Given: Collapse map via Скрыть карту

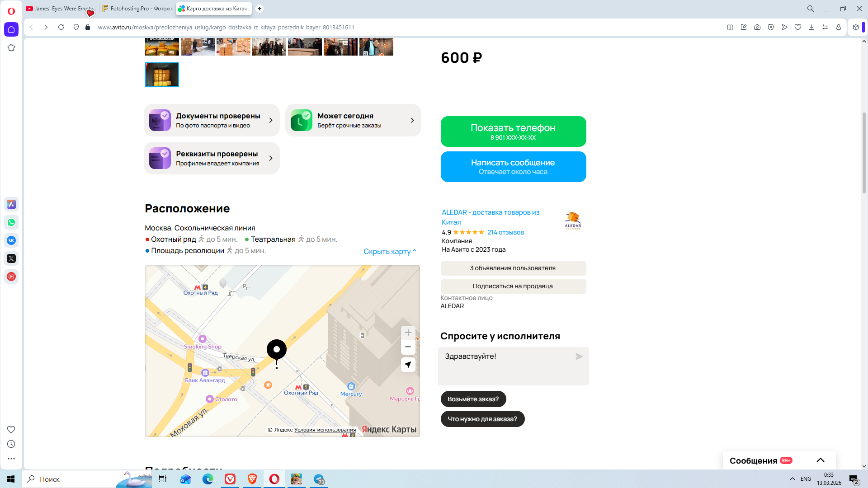Looking at the screenshot, I should coord(389,251).
